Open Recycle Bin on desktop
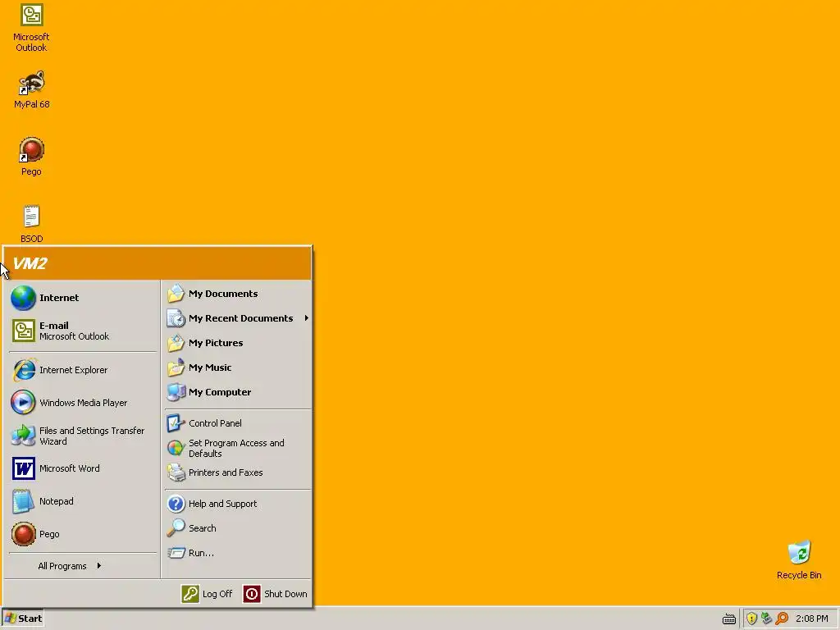The height and width of the screenshot is (630, 840). pyautogui.click(x=799, y=559)
